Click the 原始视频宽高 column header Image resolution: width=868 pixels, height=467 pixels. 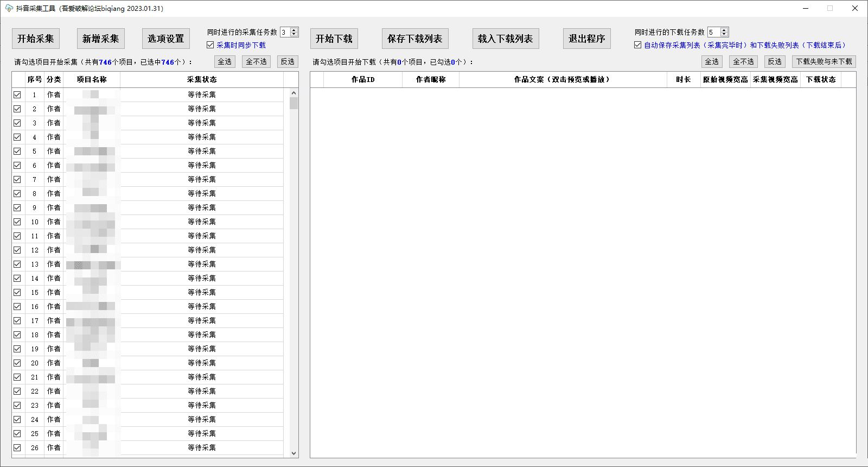coord(725,79)
